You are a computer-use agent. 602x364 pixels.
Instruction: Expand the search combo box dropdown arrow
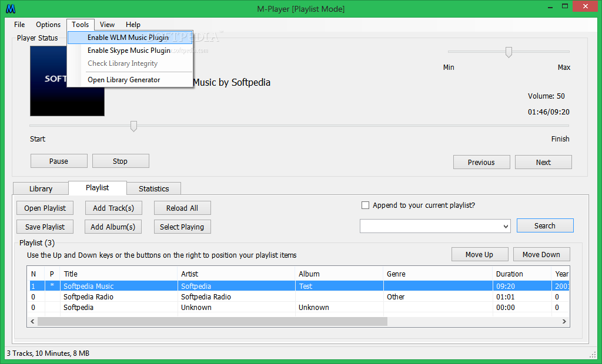pyautogui.click(x=506, y=226)
